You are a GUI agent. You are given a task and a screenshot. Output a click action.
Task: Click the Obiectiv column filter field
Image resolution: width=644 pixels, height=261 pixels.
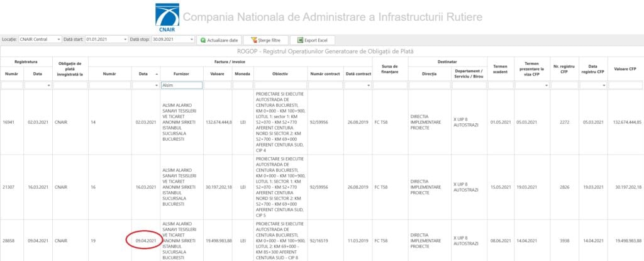coord(280,85)
